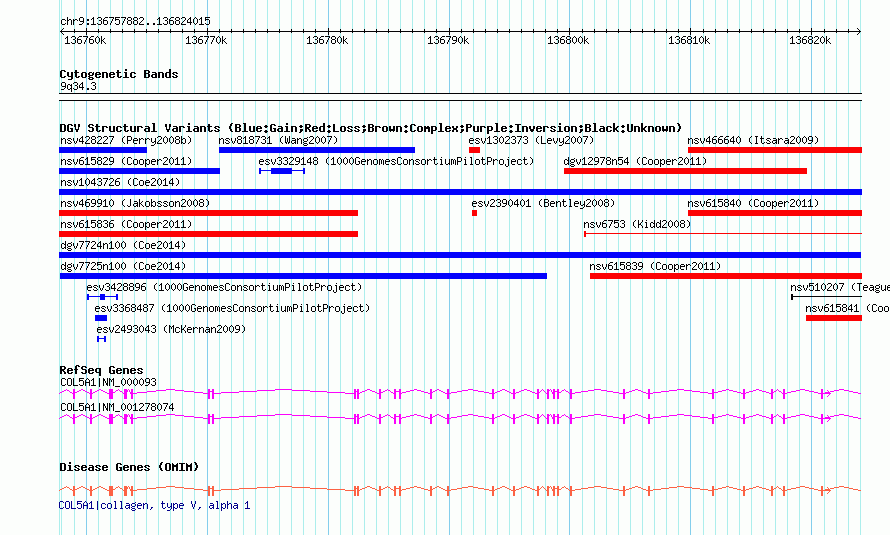This screenshot has height=535, width=890.
Task: Click the esv3428896 blue variant glyph
Action: point(102,297)
